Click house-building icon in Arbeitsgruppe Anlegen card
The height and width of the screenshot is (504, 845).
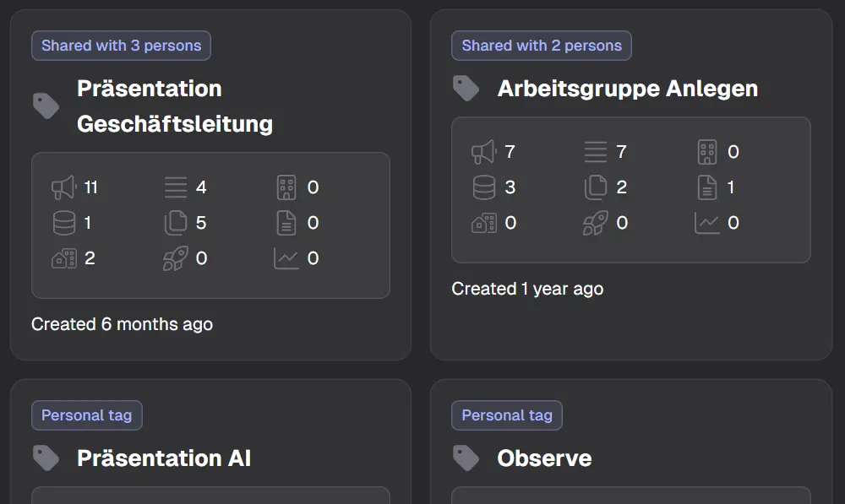pos(483,223)
